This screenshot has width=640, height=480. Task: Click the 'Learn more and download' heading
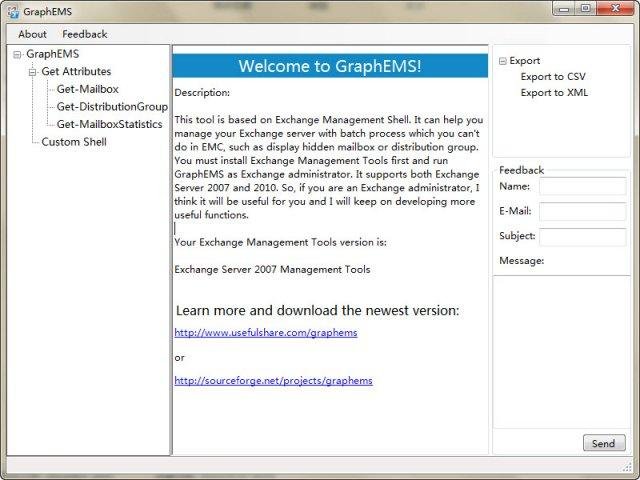tap(318, 311)
